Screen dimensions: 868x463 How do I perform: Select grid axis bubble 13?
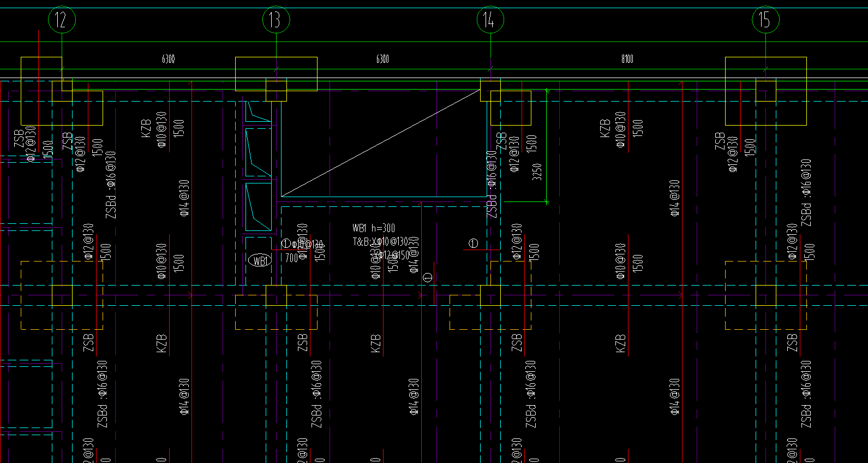point(276,20)
